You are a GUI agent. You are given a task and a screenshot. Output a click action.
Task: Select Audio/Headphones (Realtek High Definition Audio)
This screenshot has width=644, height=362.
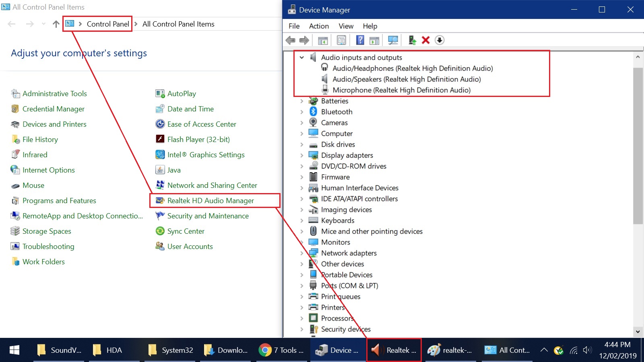point(413,68)
